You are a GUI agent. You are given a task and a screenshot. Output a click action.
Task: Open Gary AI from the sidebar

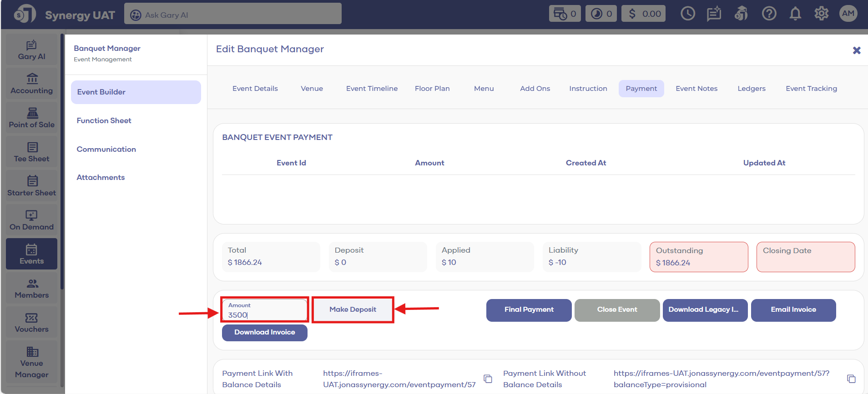tap(31, 50)
